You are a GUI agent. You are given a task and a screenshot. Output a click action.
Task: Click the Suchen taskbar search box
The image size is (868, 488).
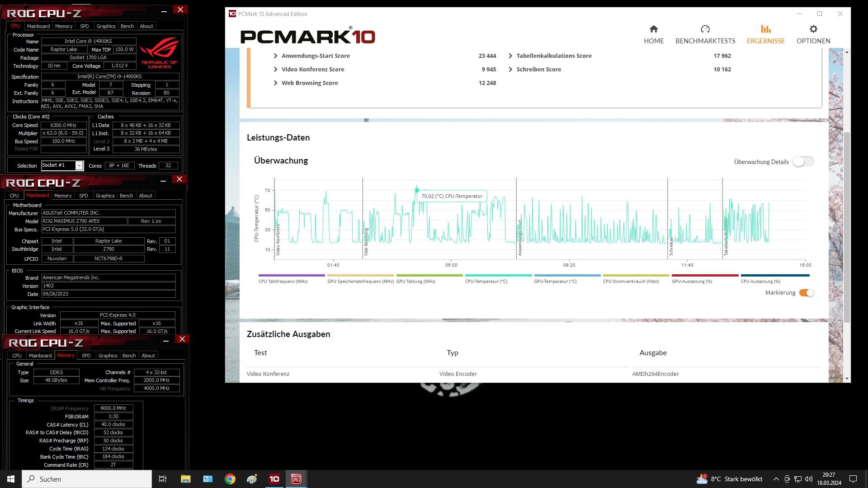pos(87,479)
